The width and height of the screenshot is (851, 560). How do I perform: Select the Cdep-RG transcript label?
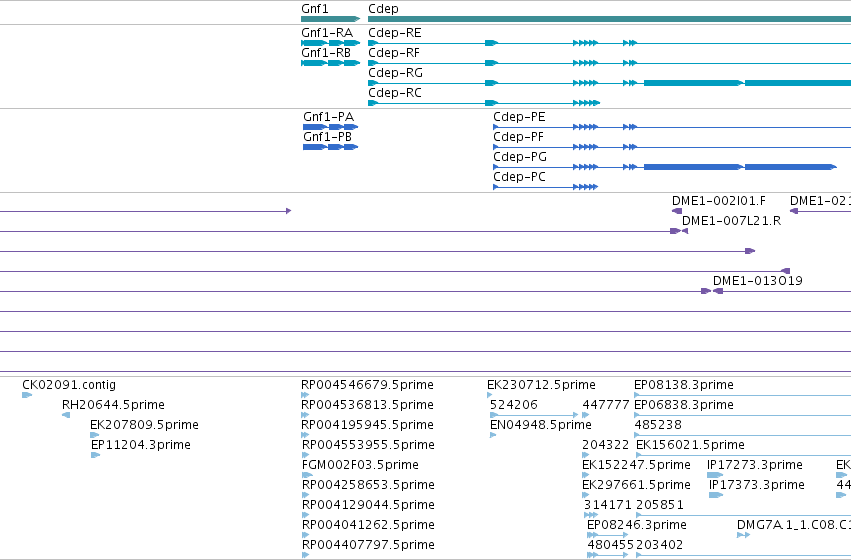[395, 73]
